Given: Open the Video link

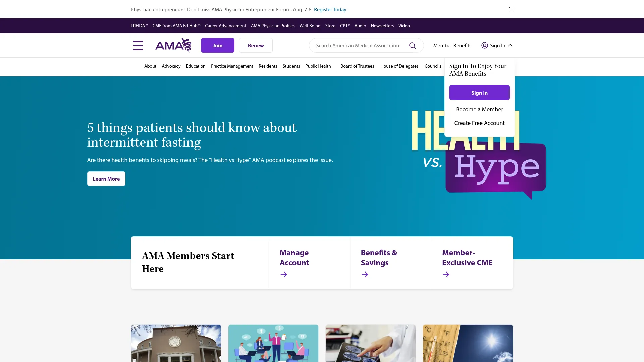Looking at the screenshot, I should [404, 26].
